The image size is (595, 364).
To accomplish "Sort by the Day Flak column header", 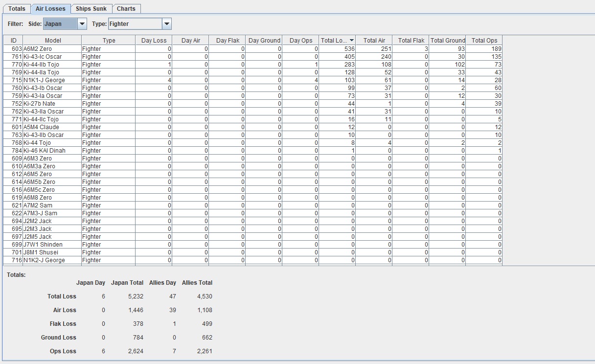I will click(x=227, y=40).
